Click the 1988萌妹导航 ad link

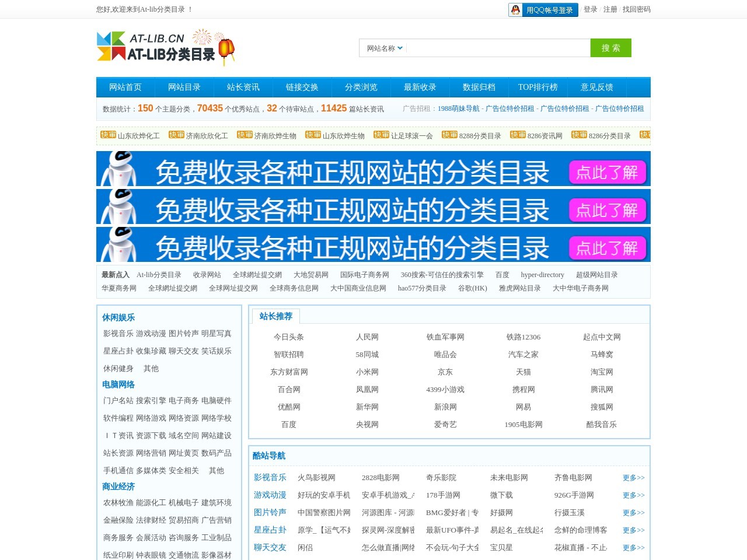(458, 108)
